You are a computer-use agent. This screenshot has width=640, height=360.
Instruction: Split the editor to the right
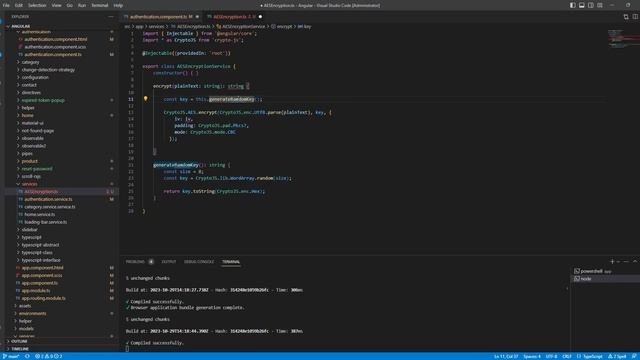635,17
